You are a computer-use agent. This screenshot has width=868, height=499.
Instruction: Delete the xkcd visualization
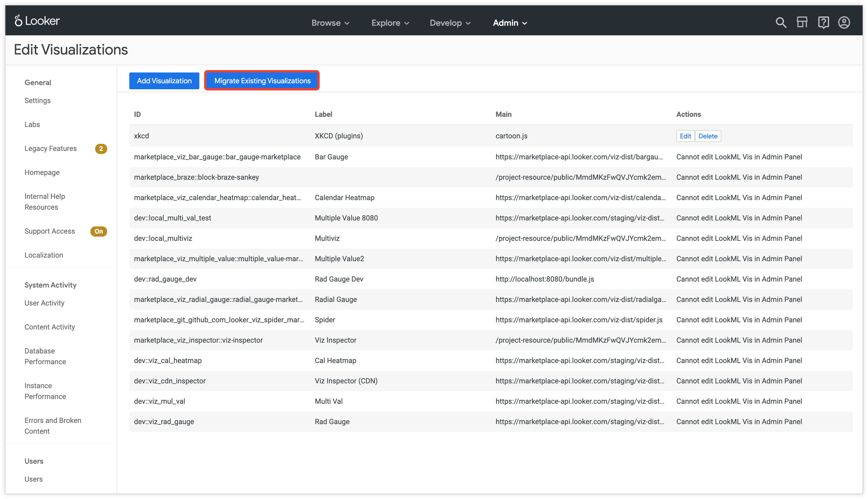tap(708, 136)
